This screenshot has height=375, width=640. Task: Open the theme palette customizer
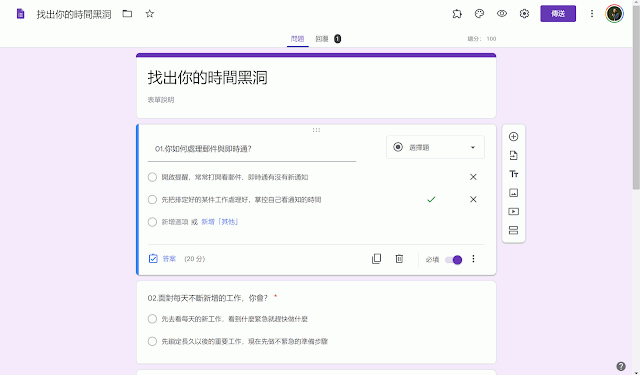pos(479,14)
